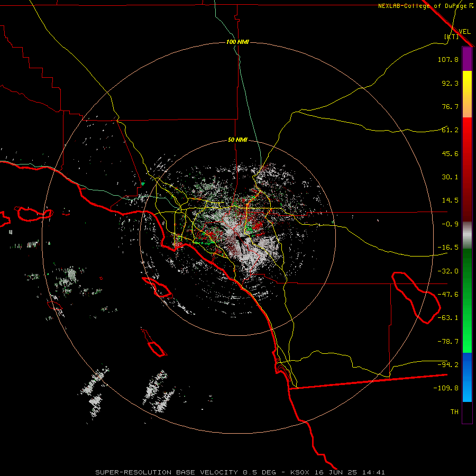Click the Santa Catalina Island outline
The image size is (476, 476).
pos(158,287)
